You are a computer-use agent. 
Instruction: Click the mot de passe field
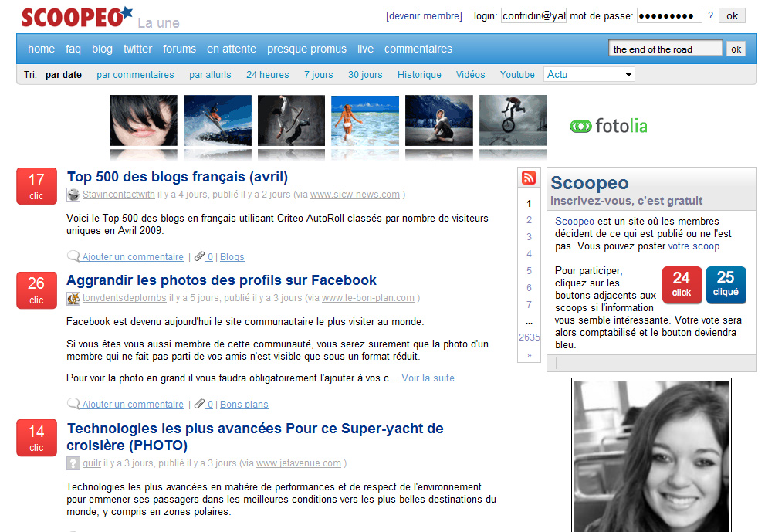click(x=669, y=15)
